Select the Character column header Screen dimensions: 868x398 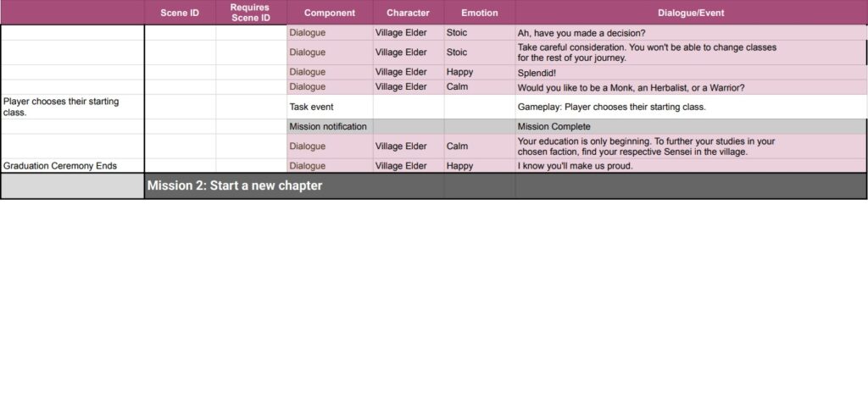(408, 13)
